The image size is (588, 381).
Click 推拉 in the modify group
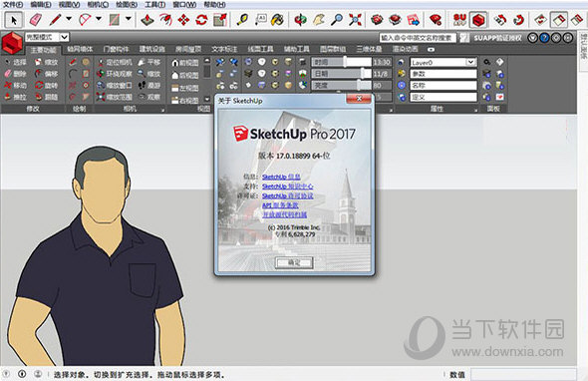pyautogui.click(x=15, y=97)
